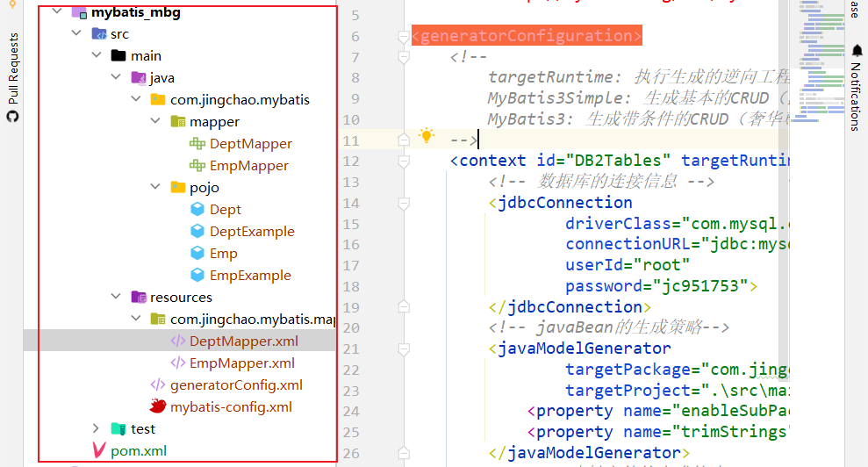Click the fold end marker at line 19

404,307
